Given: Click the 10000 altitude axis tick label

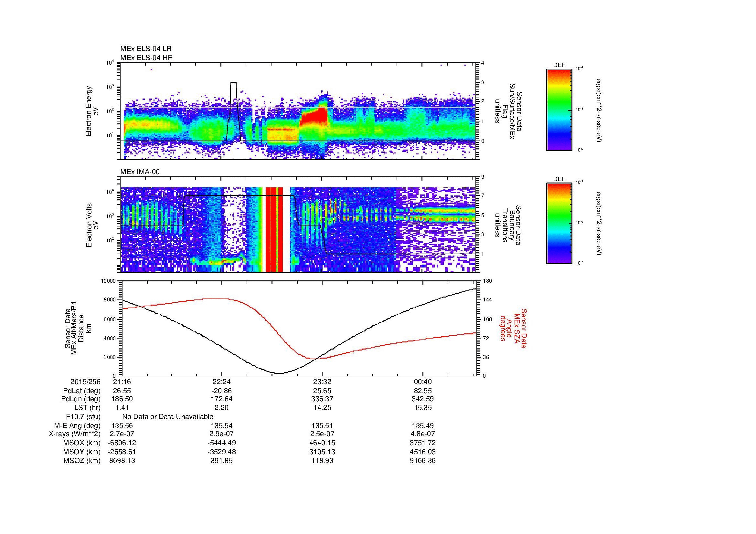Looking at the screenshot, I should click(x=109, y=281).
